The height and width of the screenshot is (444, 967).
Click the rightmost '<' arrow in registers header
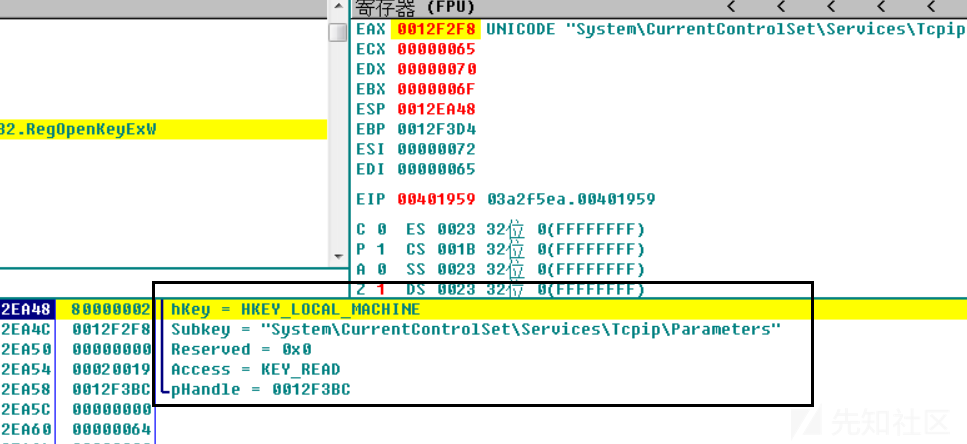pos(932,7)
